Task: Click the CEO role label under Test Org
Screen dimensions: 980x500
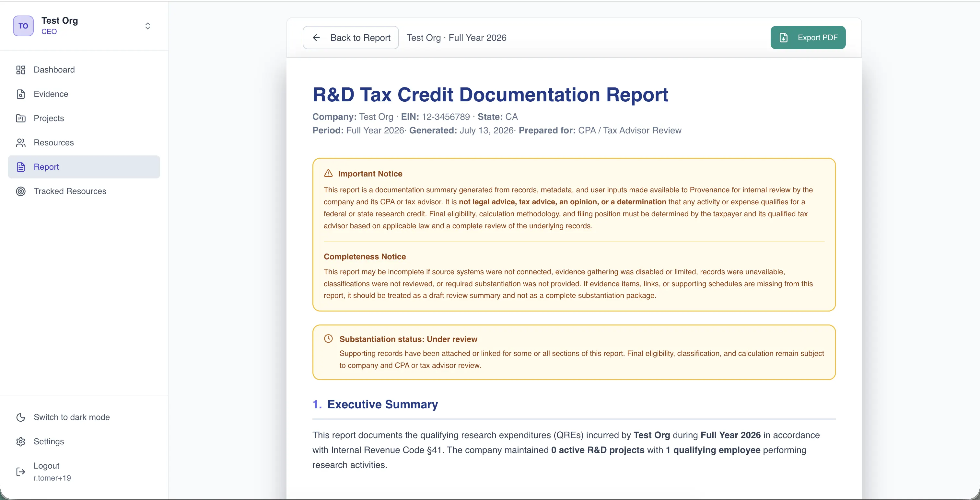Action: click(x=49, y=31)
